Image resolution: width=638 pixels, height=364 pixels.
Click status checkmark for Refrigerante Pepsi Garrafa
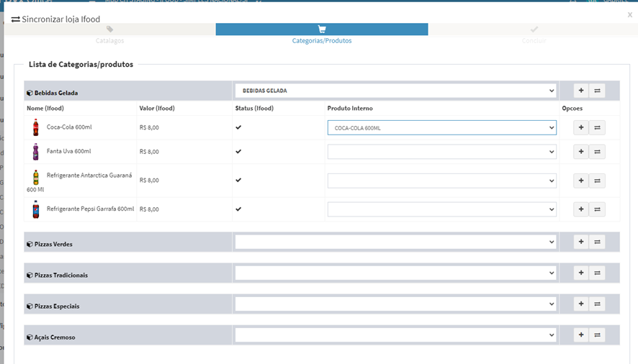click(238, 209)
